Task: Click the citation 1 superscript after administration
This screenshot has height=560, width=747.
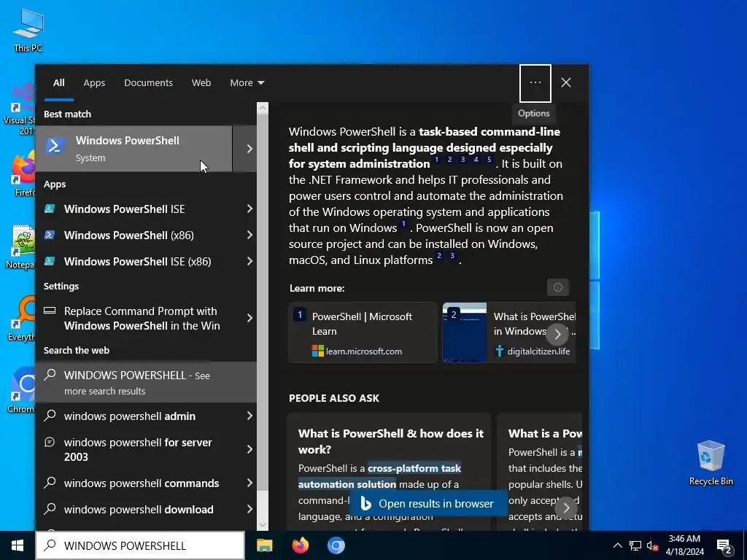Action: 436,160
